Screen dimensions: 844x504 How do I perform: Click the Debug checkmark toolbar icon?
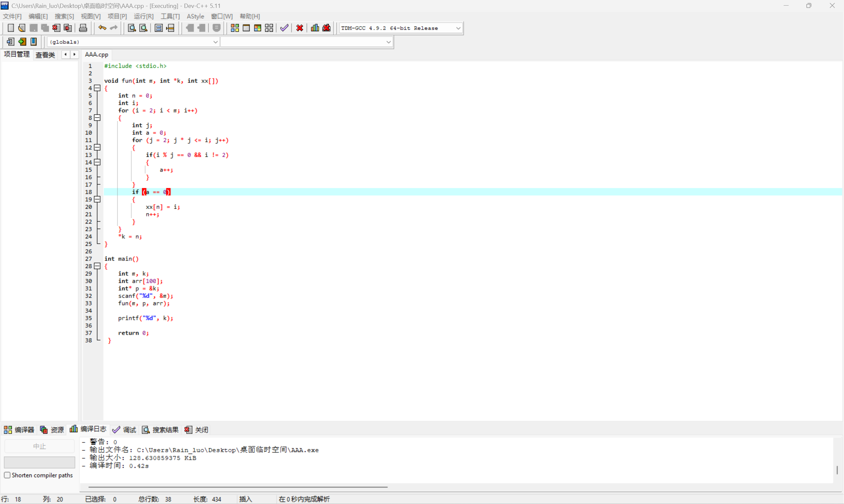pos(284,28)
